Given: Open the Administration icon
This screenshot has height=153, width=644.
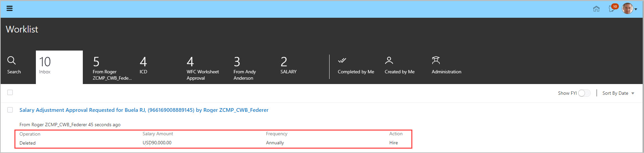Looking at the screenshot, I should [435, 61].
